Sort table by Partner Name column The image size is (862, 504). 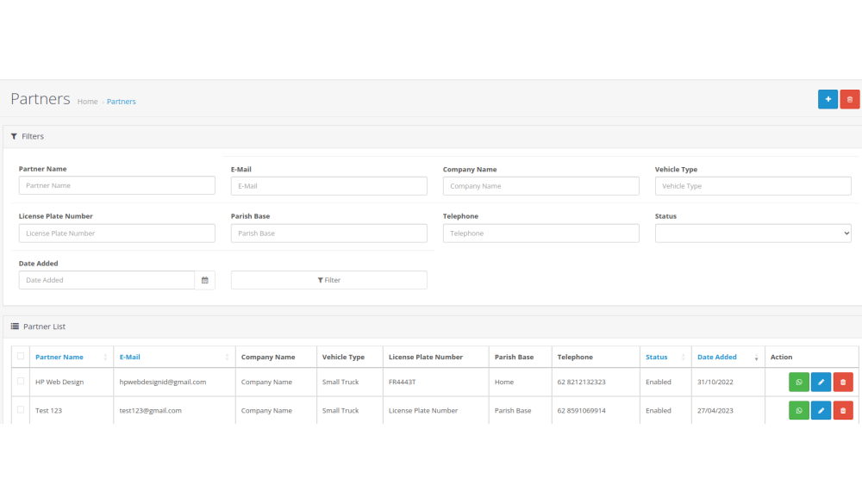click(x=59, y=358)
